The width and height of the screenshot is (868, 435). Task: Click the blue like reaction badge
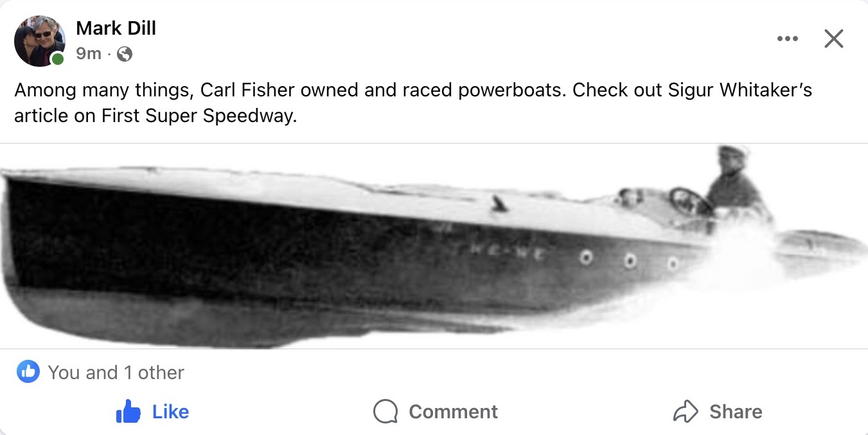click(x=28, y=372)
